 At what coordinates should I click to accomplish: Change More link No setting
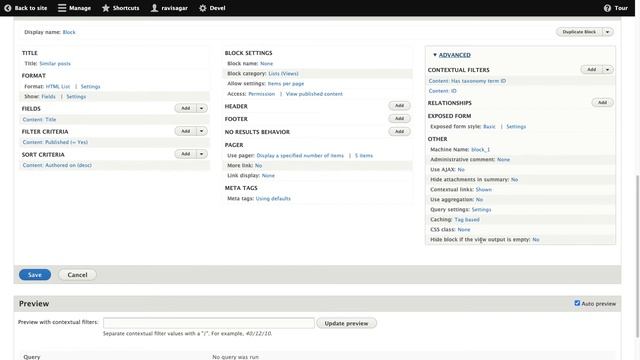(258, 166)
